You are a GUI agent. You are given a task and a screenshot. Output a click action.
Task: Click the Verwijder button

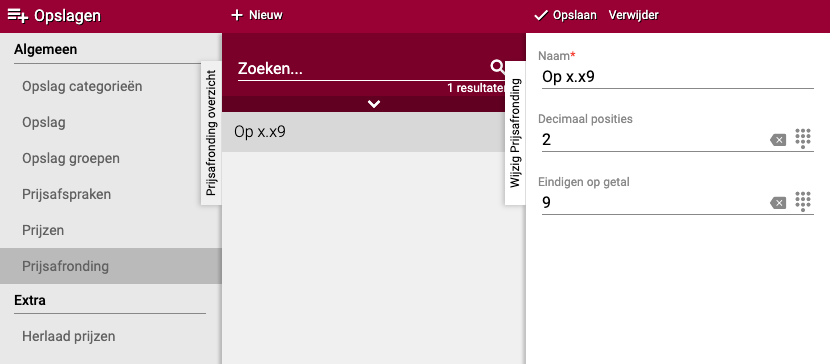(x=633, y=15)
